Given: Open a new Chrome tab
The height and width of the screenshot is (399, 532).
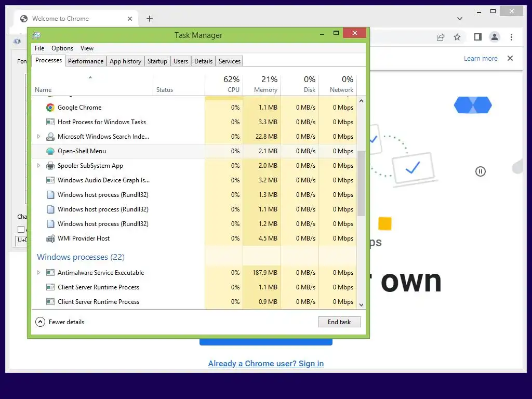Looking at the screenshot, I should click(150, 19).
